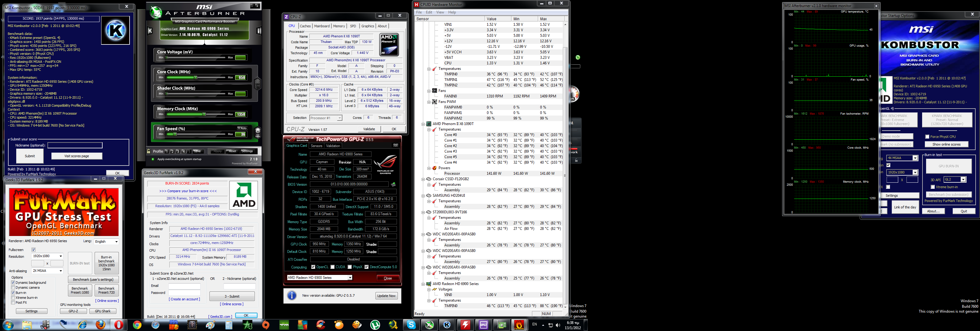Collapse AMD Phenom II X6 1090T tree node
The height and width of the screenshot is (331, 980).
[x=423, y=124]
